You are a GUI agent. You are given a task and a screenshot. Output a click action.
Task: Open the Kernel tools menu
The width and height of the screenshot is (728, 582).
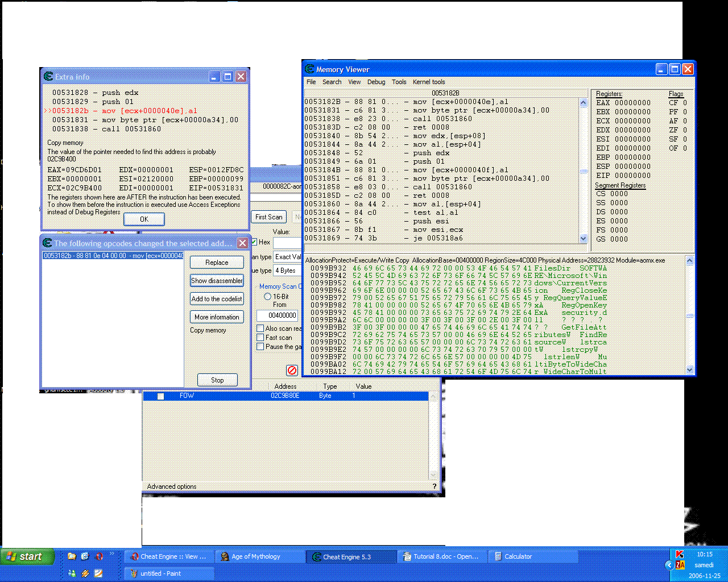point(429,82)
